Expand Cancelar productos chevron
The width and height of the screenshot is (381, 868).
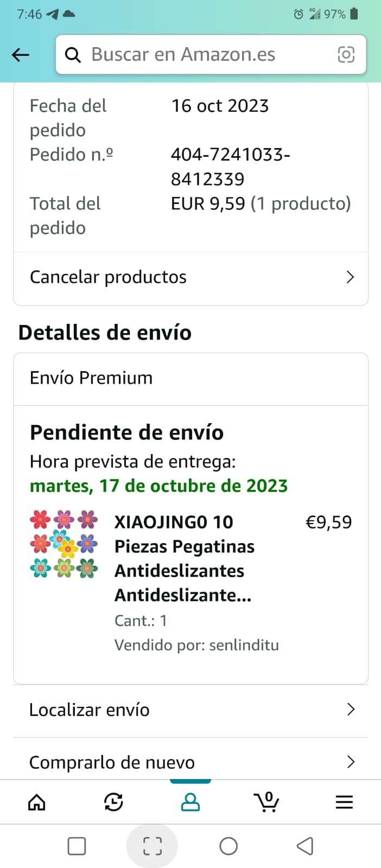[x=350, y=277]
